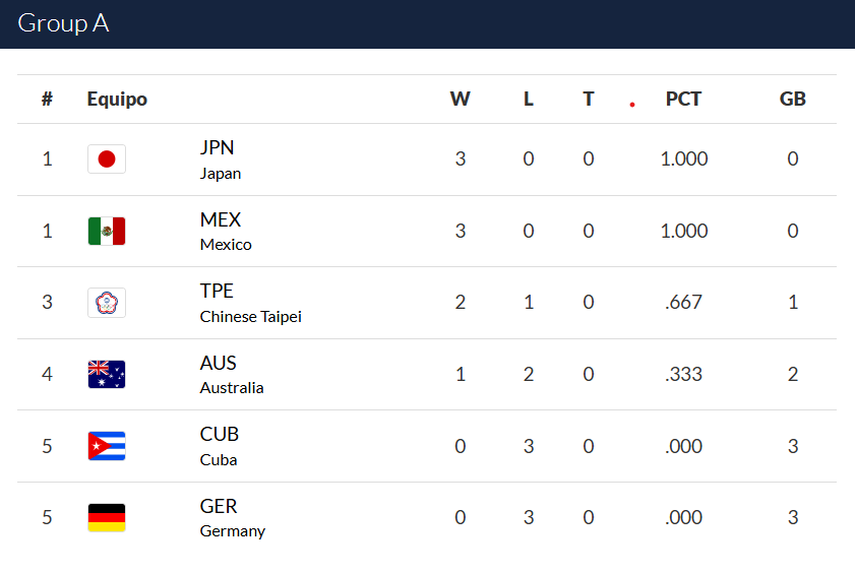The image size is (855, 574).
Task: Click the # rank column header
Action: pos(47,99)
